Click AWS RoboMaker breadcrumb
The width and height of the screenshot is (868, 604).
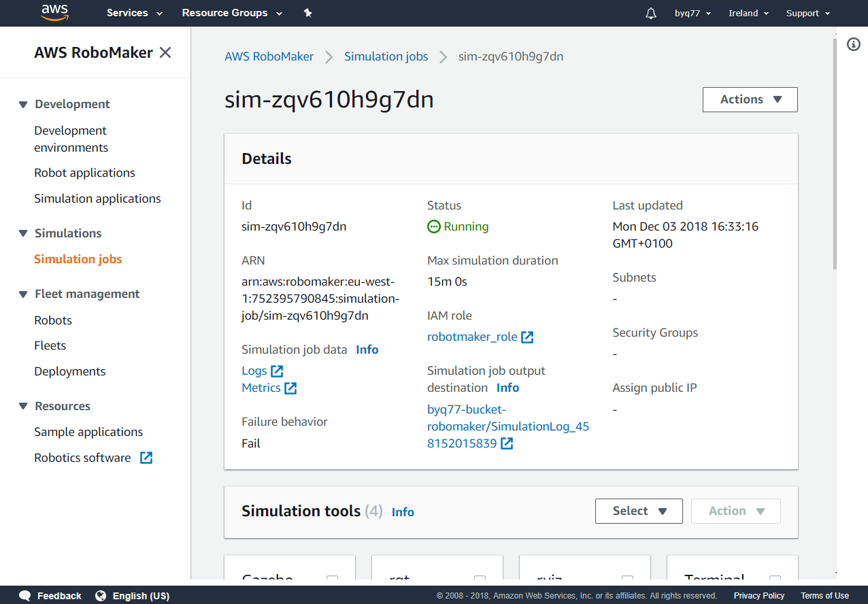(269, 56)
